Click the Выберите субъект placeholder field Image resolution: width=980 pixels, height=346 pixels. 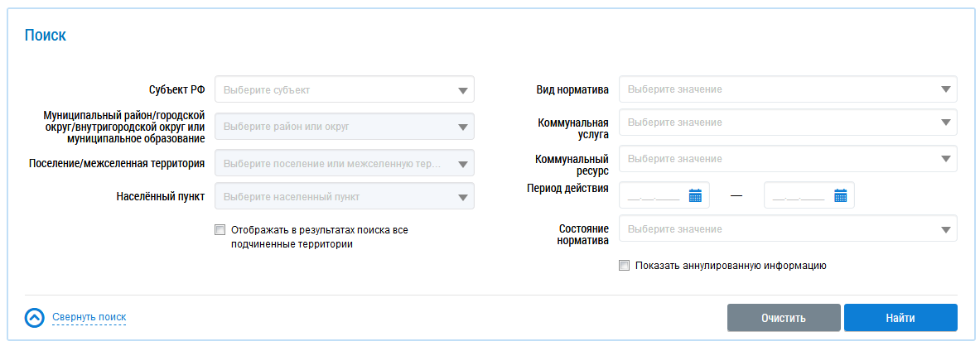tap(345, 90)
